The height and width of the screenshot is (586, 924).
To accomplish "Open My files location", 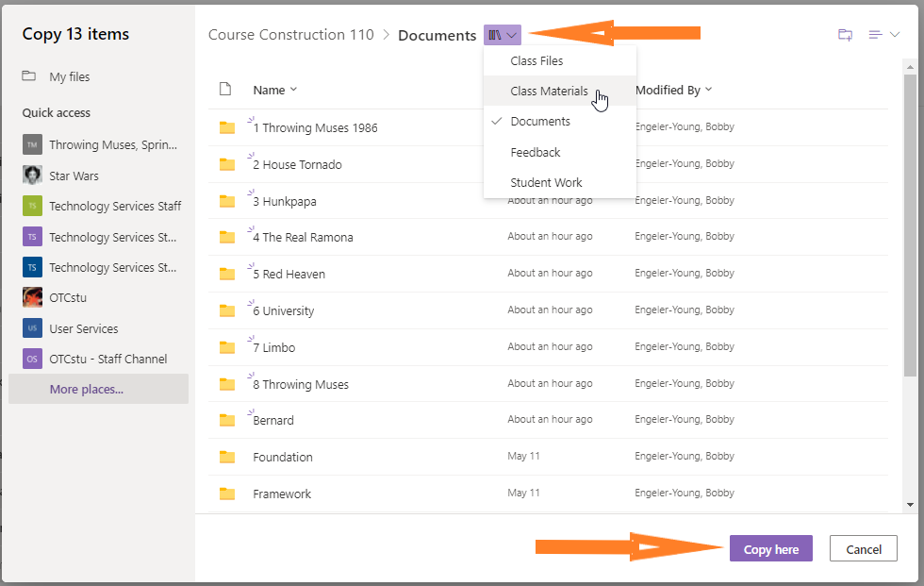I will [x=69, y=76].
